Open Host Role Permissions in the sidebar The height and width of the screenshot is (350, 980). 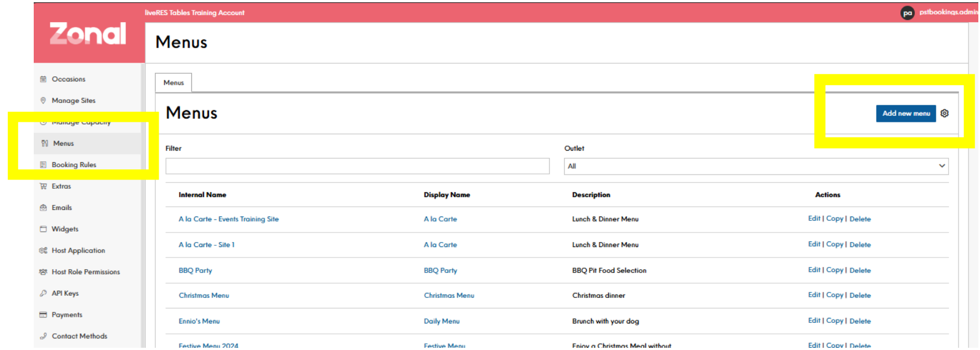[x=86, y=272]
